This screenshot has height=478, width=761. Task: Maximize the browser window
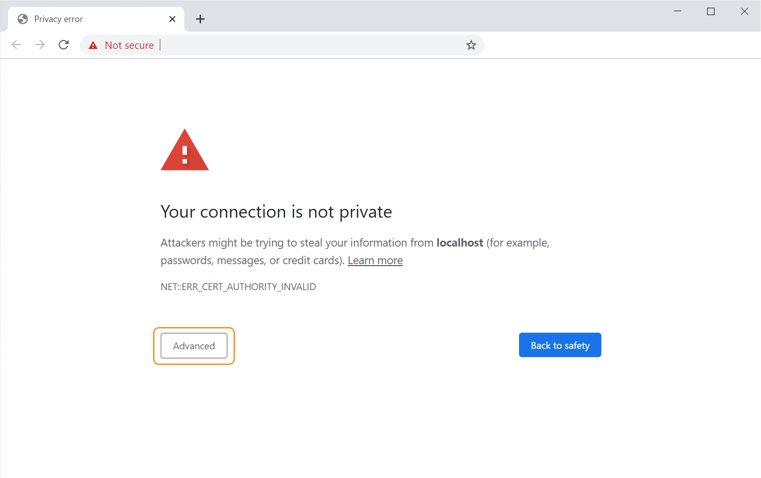[711, 11]
